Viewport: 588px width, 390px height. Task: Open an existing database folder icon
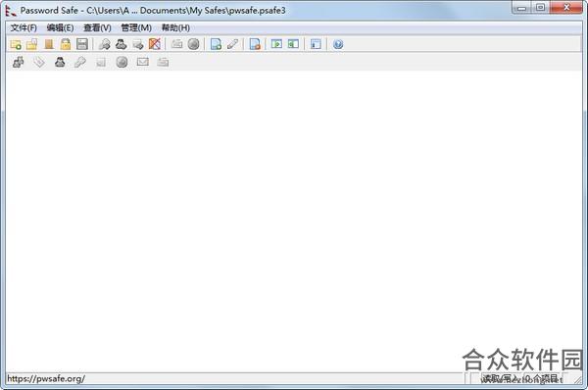coord(32,45)
